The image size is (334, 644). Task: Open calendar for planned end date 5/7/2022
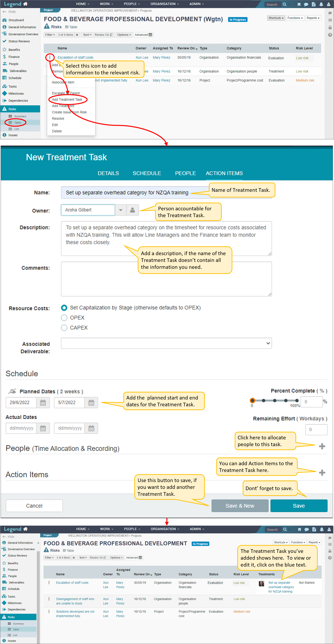(x=91, y=403)
